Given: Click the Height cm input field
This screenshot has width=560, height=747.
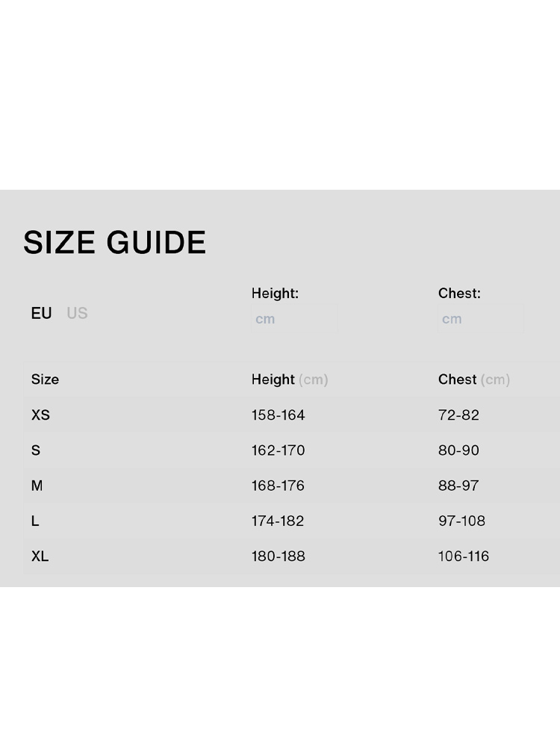Looking at the screenshot, I should tap(293, 319).
